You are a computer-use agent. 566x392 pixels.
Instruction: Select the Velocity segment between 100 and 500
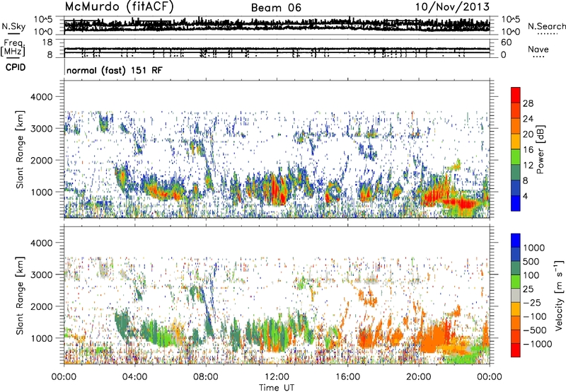coord(516,268)
